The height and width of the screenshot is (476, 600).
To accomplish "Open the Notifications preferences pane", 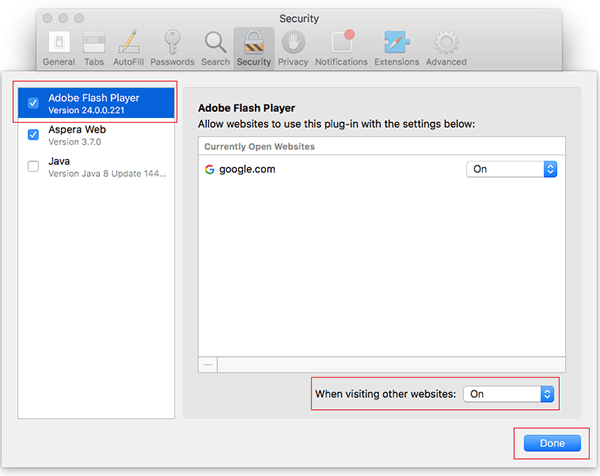I will point(341,49).
